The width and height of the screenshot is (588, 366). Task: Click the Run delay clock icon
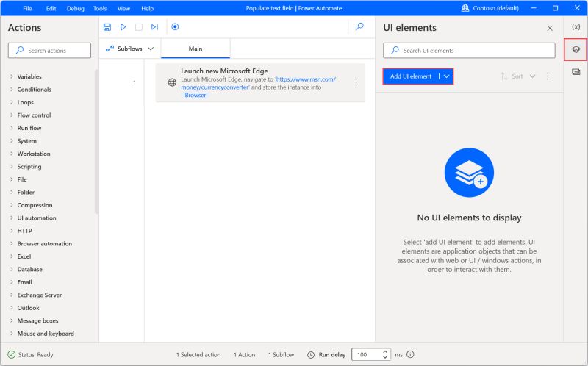(311, 355)
